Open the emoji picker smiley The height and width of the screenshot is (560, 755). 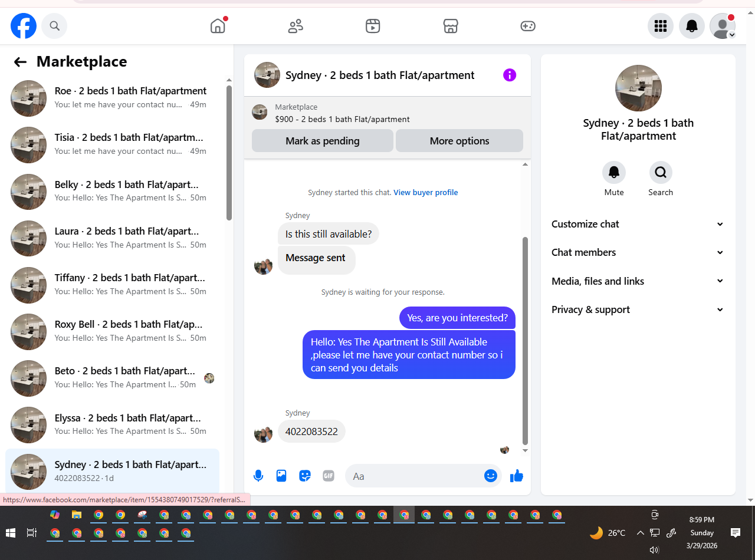[x=491, y=476]
